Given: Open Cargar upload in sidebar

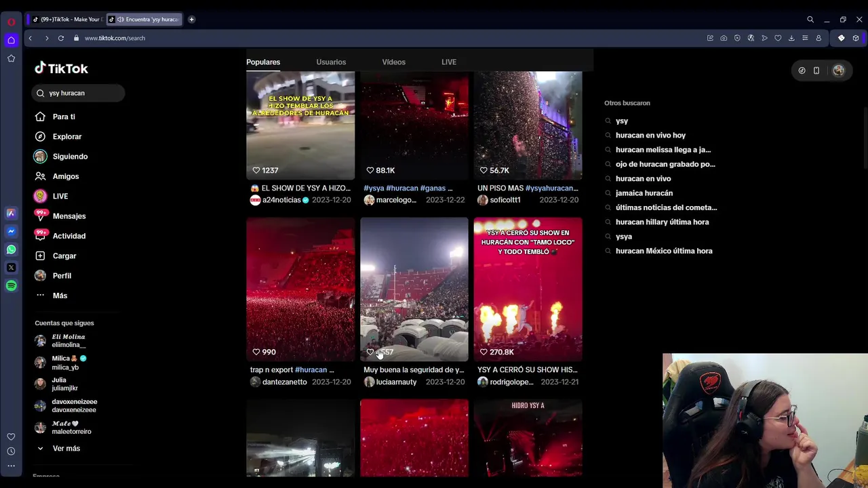Looking at the screenshot, I should (x=64, y=256).
